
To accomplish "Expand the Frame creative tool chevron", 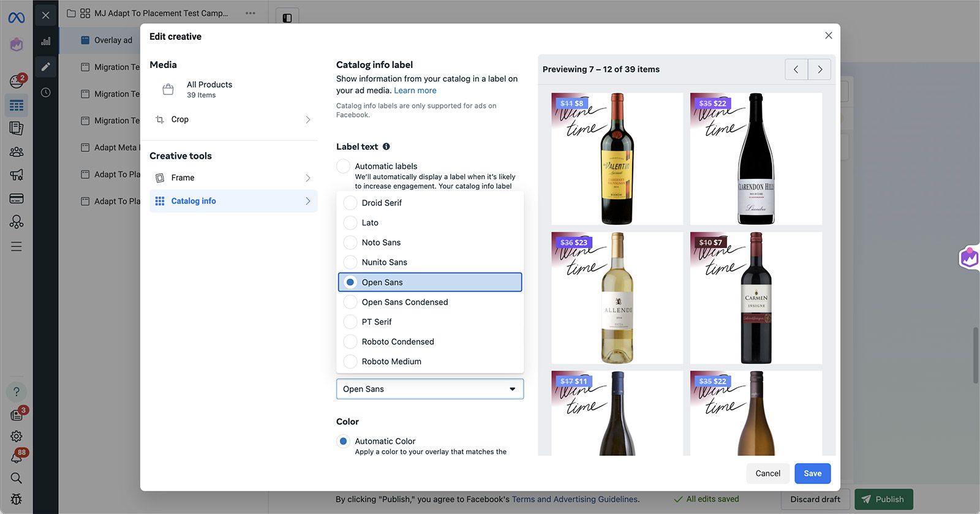I will (x=308, y=178).
